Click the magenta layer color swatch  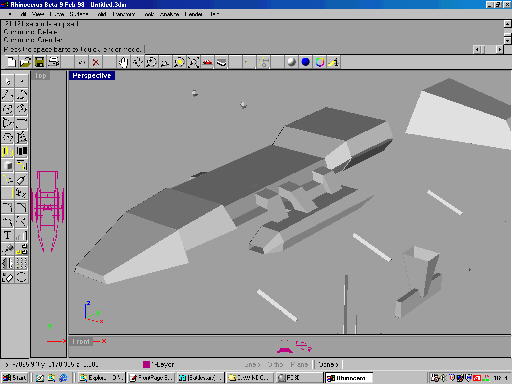(x=146, y=364)
